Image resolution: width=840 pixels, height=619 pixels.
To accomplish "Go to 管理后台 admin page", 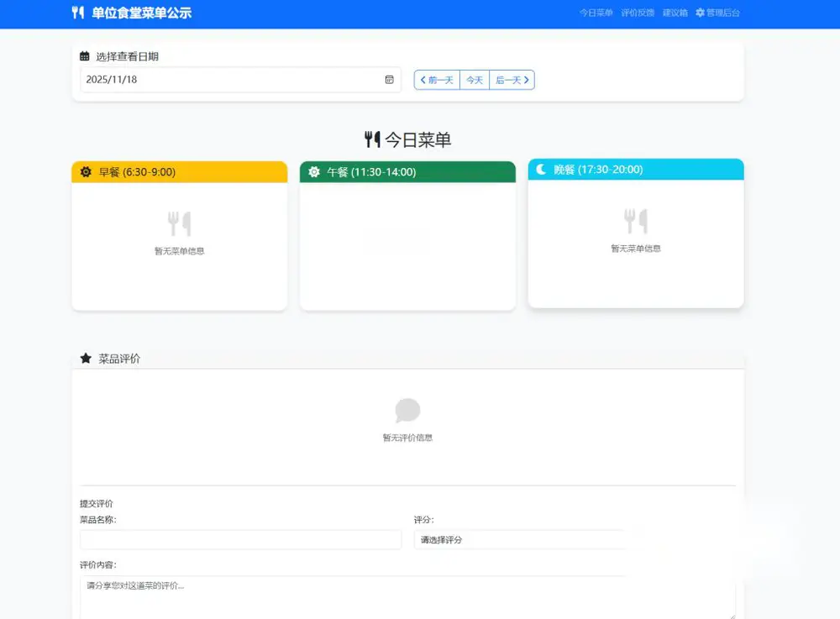I will 718,13.
